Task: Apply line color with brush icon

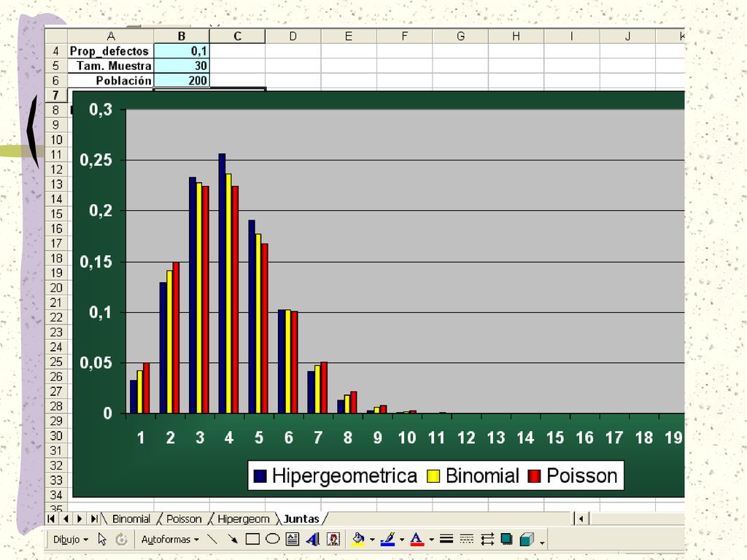Action: (388, 539)
